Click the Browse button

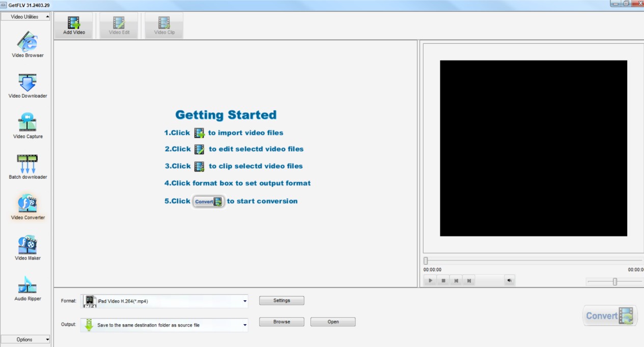pos(282,322)
